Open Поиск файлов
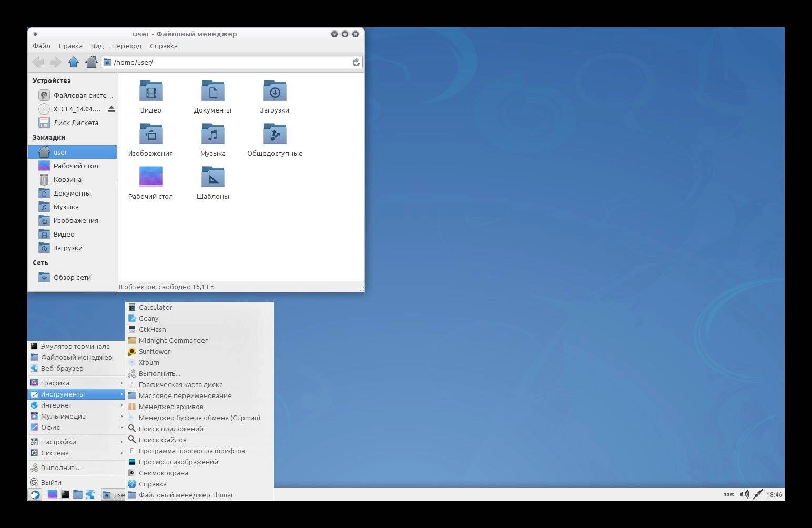This screenshot has height=528, width=812. [x=199, y=440]
